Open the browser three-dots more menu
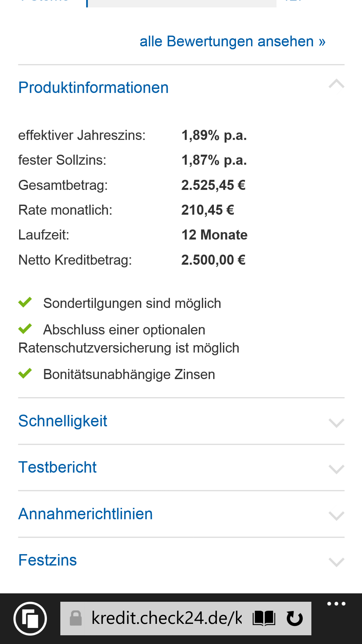362x644 pixels. coord(336,604)
